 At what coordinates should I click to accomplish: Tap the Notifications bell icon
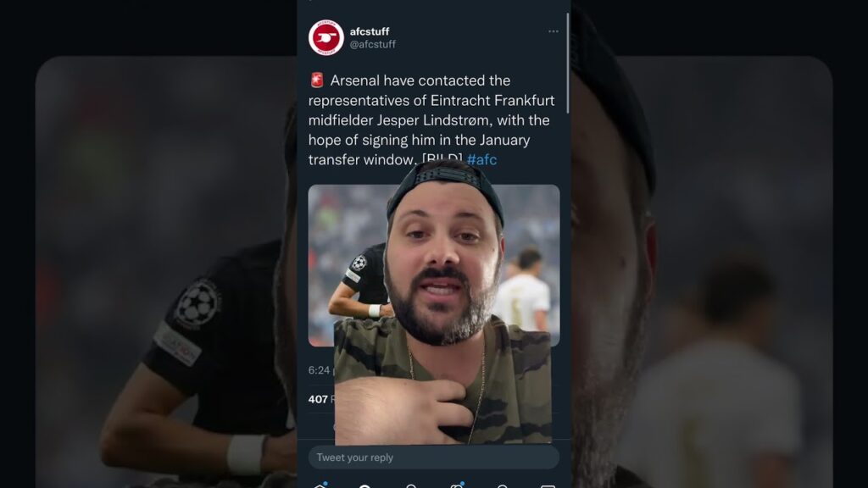(x=502, y=485)
